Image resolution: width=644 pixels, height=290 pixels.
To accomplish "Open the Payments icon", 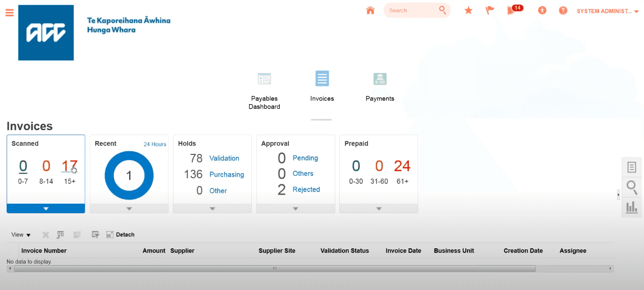I will (x=380, y=79).
